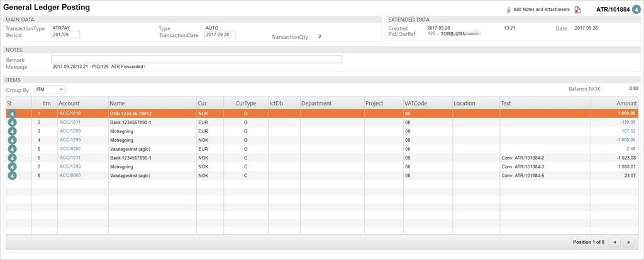Click the VATCode column header
Image resolution: width=644 pixels, height=260 pixels.
click(416, 103)
